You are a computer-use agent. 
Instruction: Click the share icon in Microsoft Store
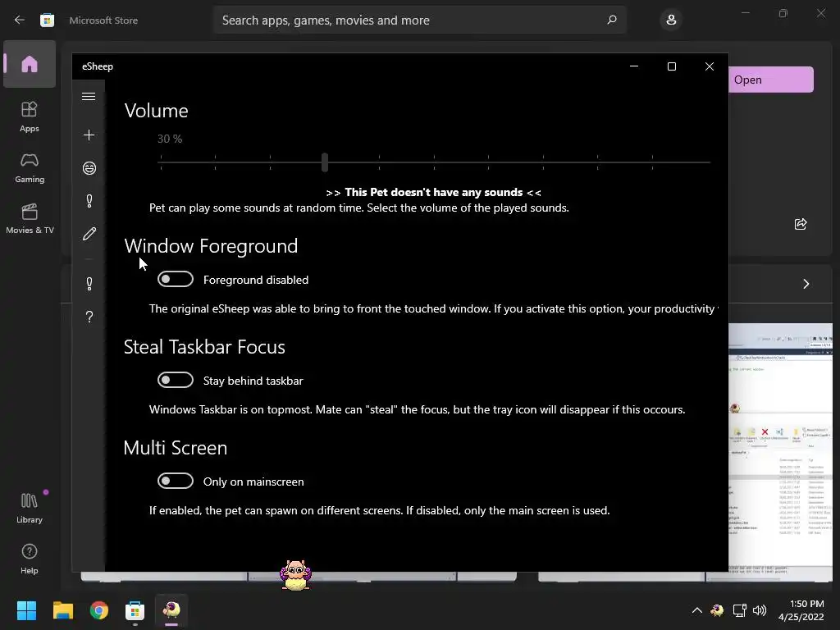point(801,224)
